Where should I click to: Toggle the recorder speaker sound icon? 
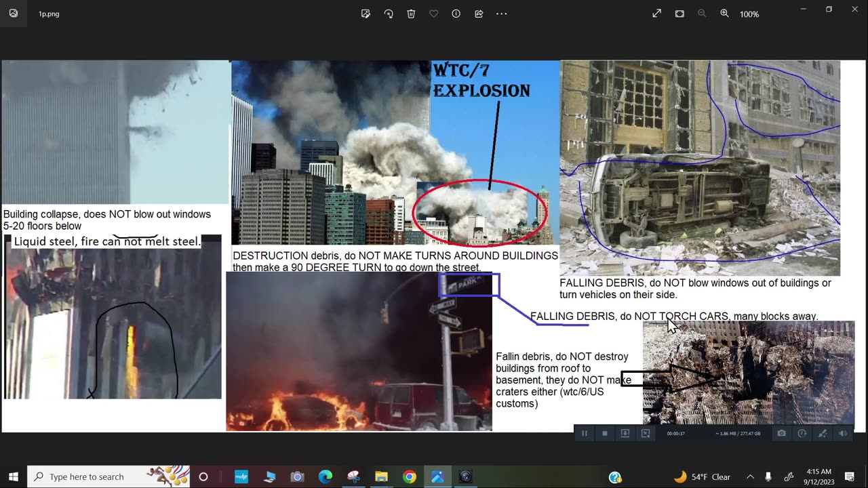point(843,433)
